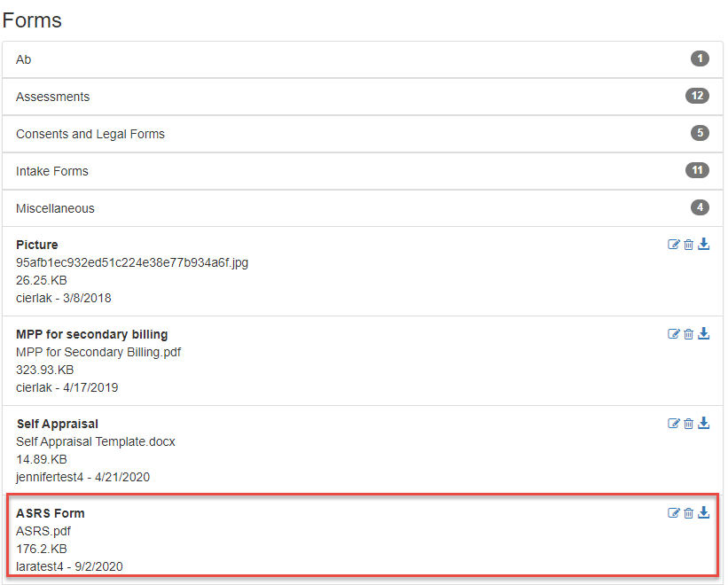The width and height of the screenshot is (728, 585).
Task: Download MPP for Secondary Billing.pdf
Action: pyautogui.click(x=704, y=334)
